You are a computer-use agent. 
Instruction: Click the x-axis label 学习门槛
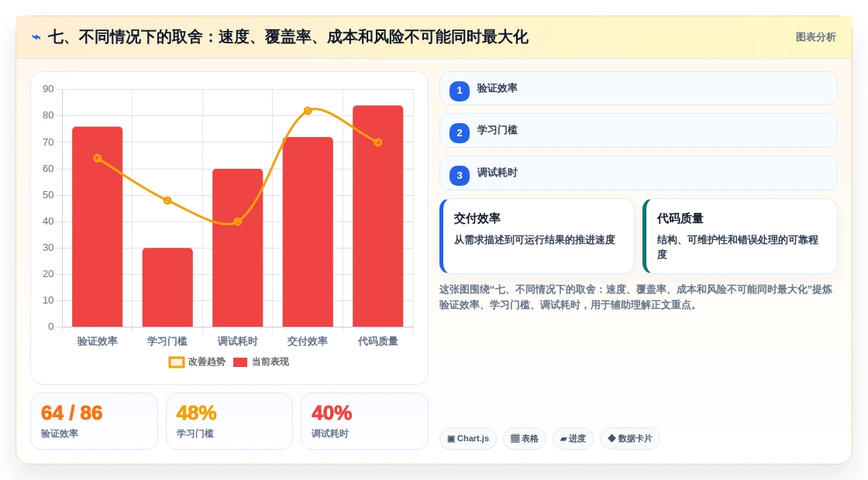(x=167, y=341)
